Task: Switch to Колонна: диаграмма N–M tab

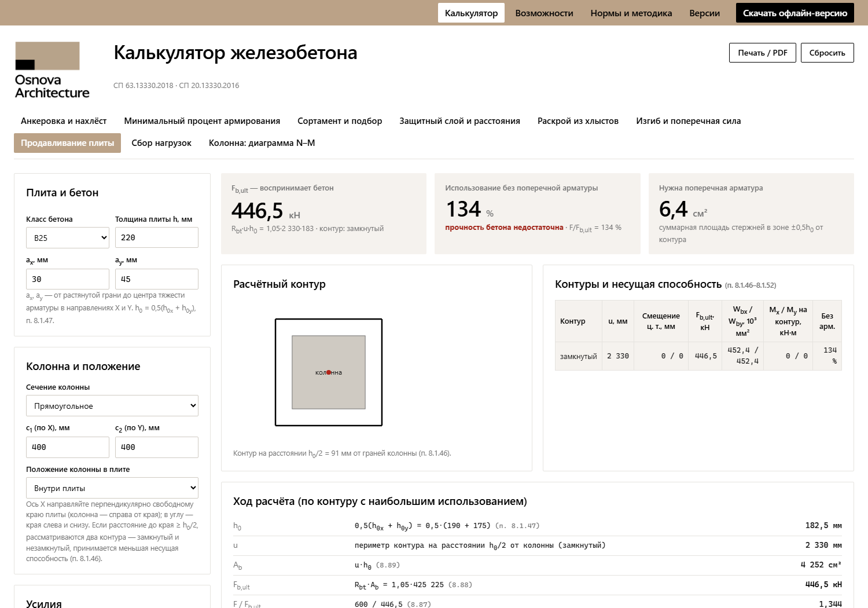Action: 262,143
